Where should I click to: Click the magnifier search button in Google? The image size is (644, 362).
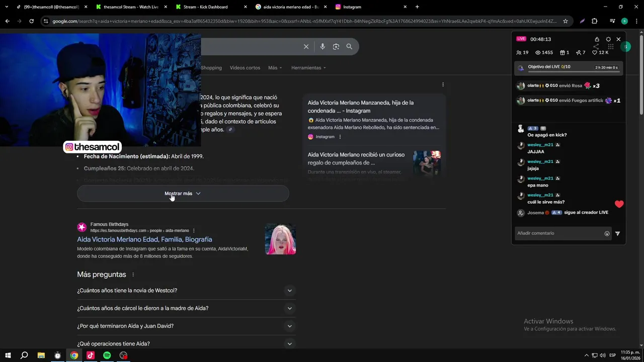(x=349, y=47)
